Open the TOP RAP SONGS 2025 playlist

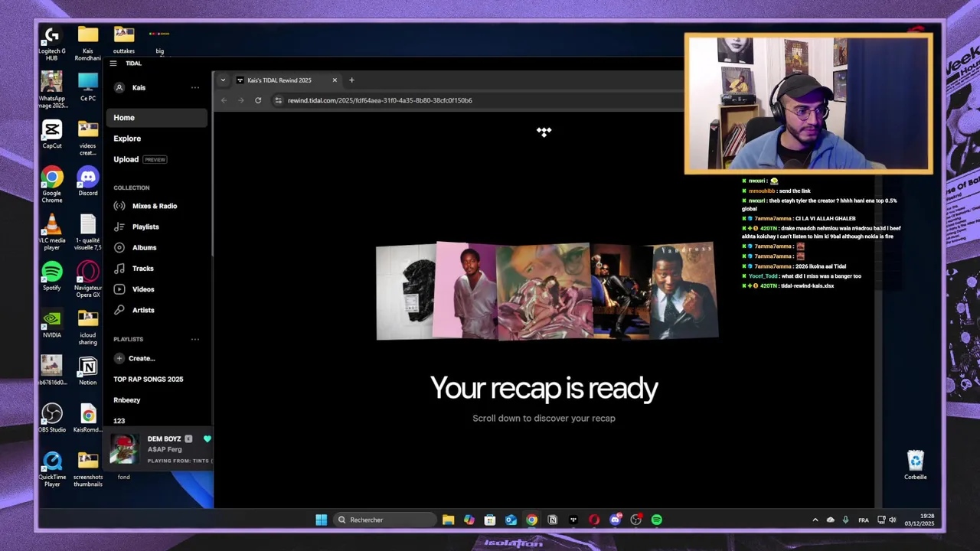(149, 379)
